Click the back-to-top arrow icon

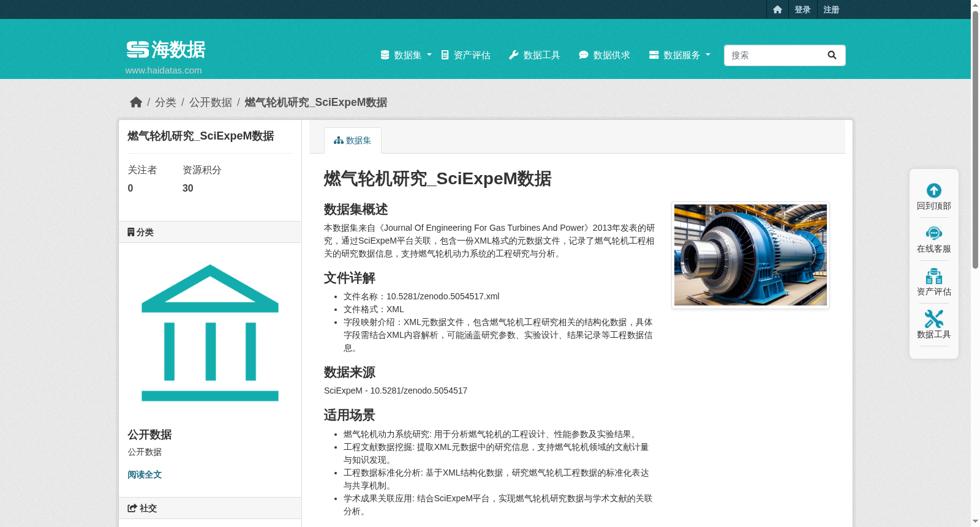click(934, 190)
